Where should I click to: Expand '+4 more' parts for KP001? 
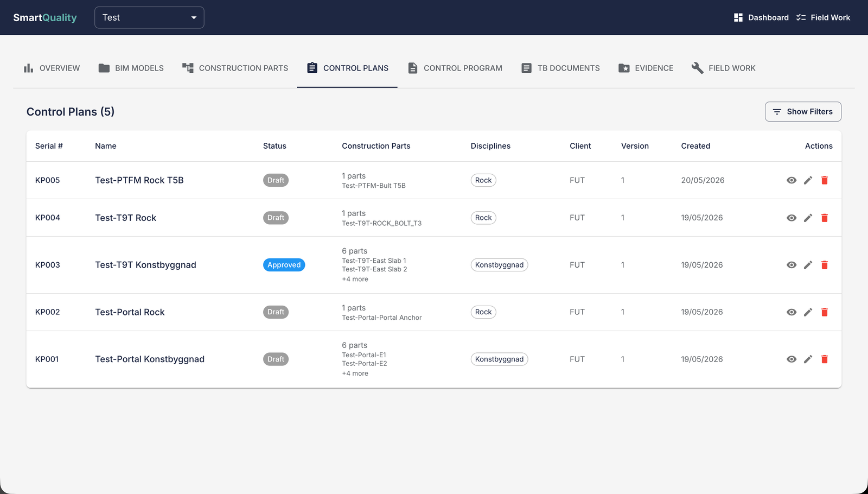pyautogui.click(x=355, y=373)
